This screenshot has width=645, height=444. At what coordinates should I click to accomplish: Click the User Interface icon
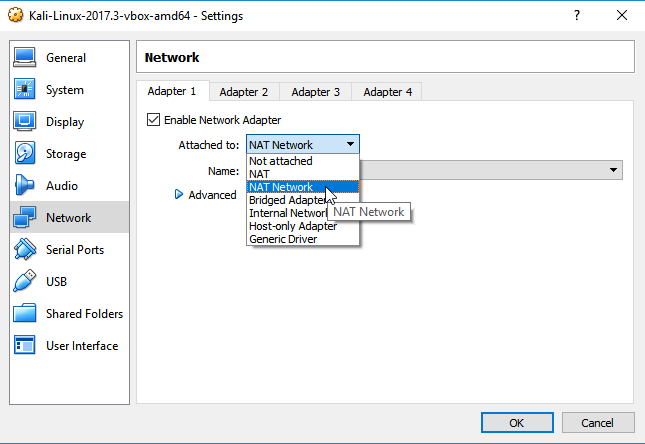click(25, 346)
